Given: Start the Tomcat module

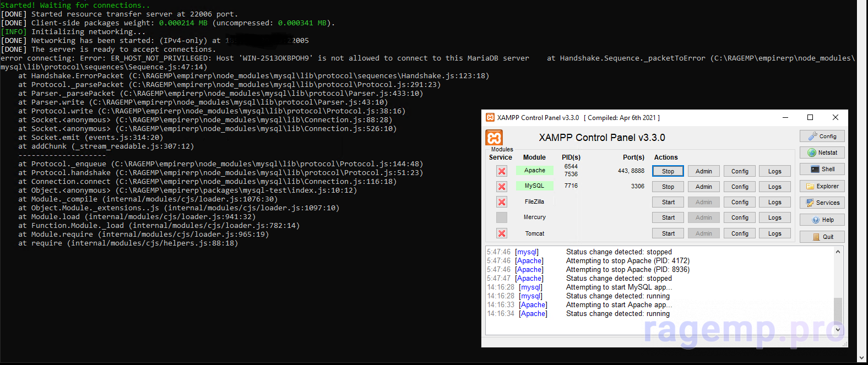Looking at the screenshot, I should 668,233.
